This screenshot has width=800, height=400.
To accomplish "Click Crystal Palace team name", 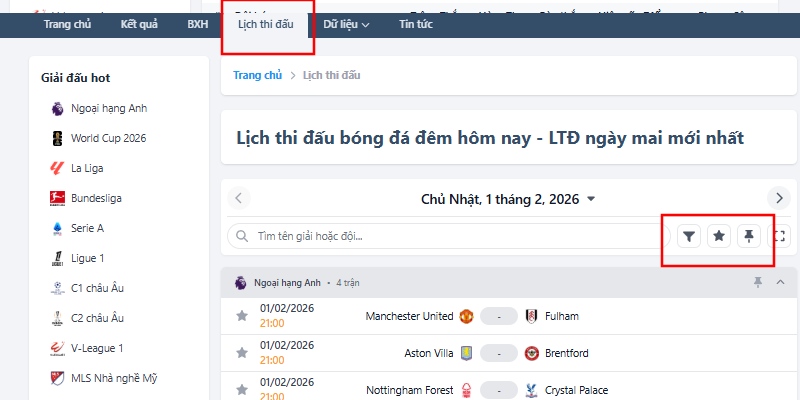I will pos(577,390).
